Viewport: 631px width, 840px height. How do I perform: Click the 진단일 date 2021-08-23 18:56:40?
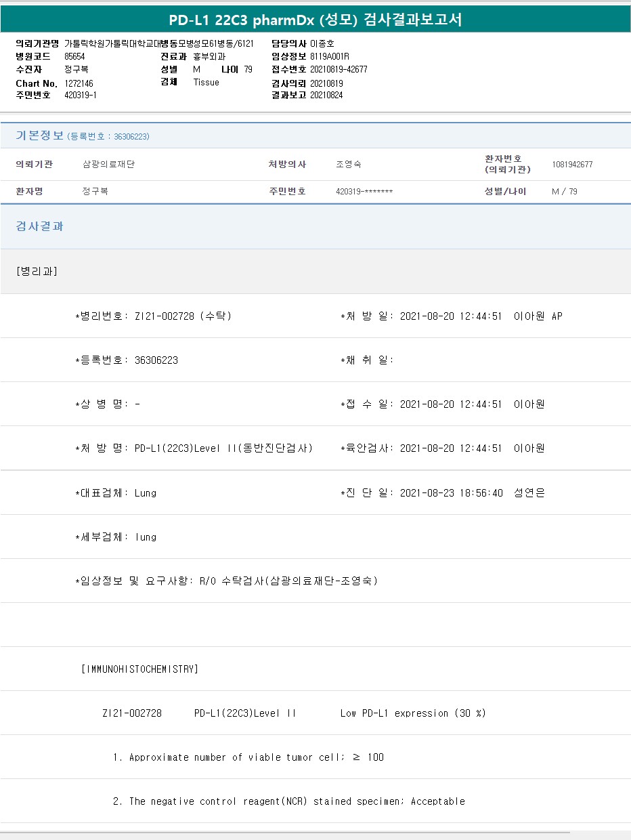pyautogui.click(x=451, y=492)
